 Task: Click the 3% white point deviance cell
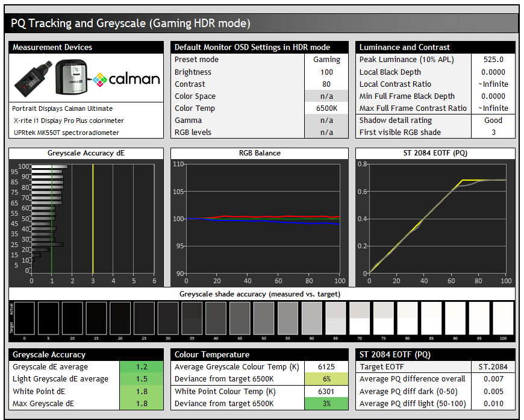[326, 403]
